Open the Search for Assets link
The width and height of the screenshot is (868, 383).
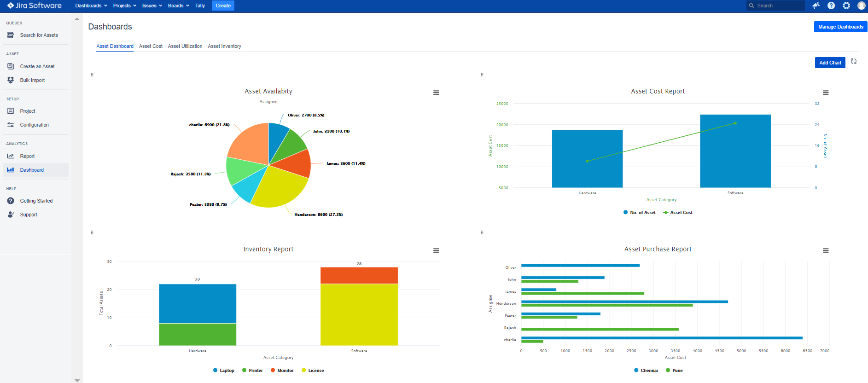coord(39,35)
